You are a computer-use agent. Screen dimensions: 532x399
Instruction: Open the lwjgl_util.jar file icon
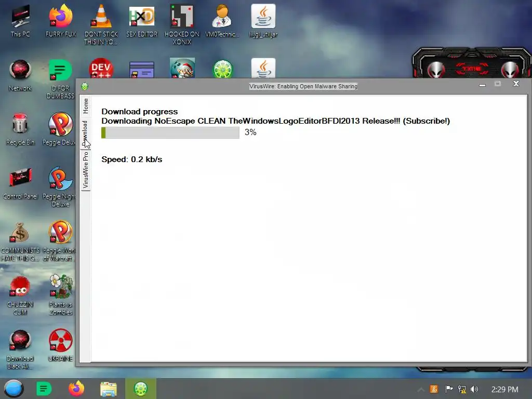263,21
